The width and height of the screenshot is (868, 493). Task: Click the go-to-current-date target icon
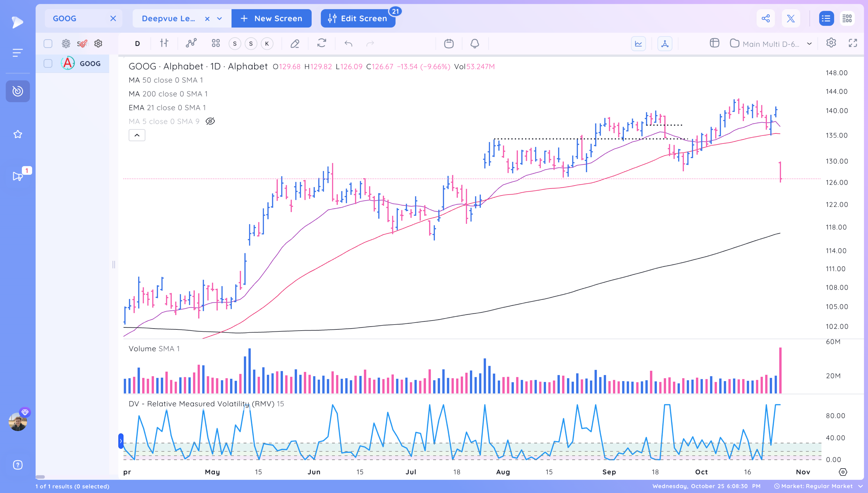coord(843,472)
